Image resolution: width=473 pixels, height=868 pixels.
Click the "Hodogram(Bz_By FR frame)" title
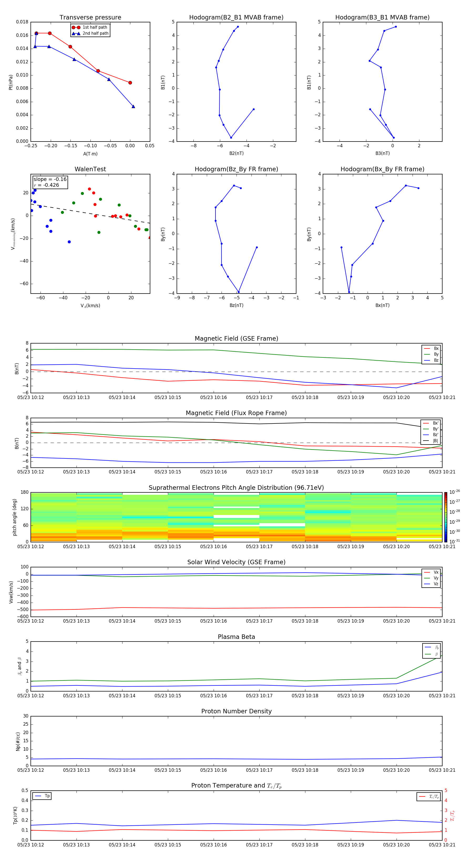click(x=236, y=169)
